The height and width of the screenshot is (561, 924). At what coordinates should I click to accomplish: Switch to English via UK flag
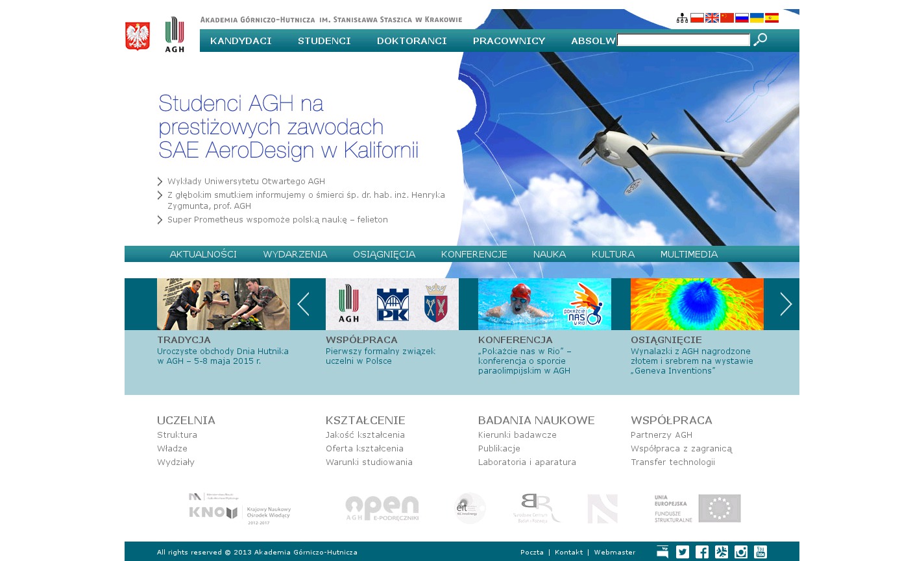click(712, 18)
